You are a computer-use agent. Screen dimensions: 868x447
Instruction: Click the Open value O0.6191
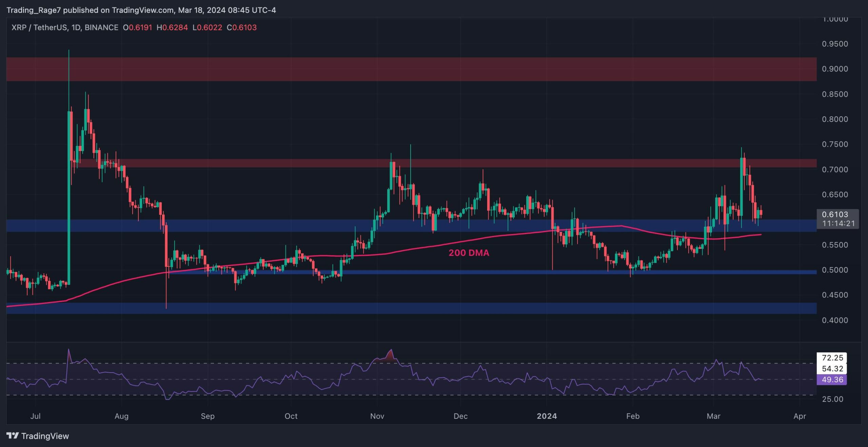(x=137, y=27)
